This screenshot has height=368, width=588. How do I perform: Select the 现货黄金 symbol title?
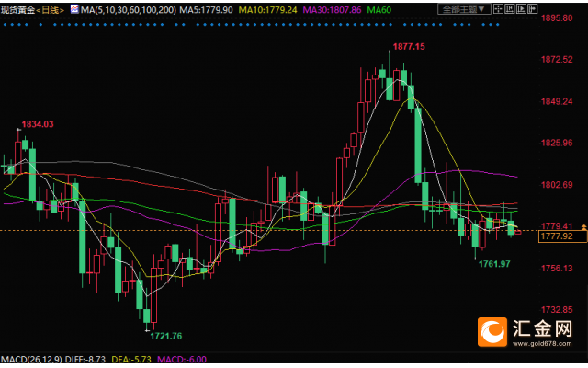pyautogui.click(x=17, y=10)
